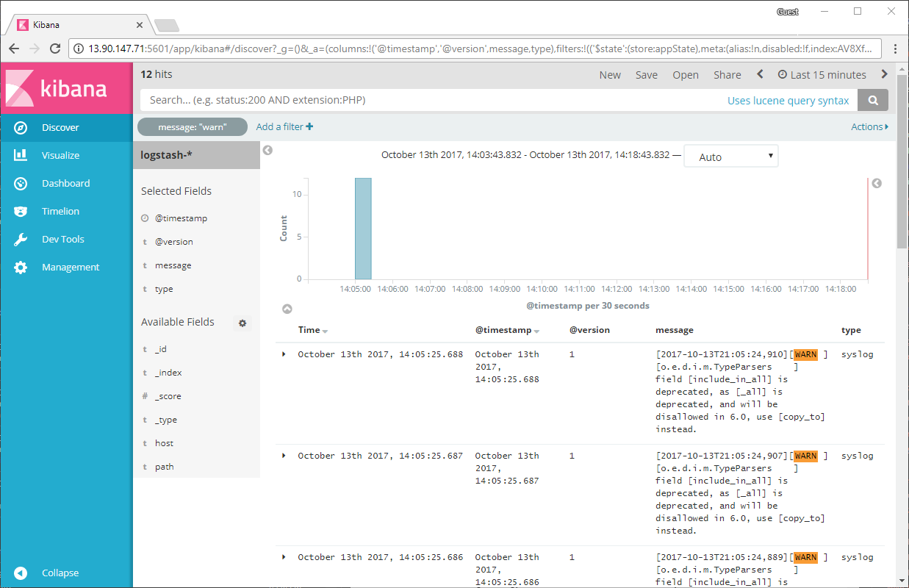Click the host available field
The width and height of the screenshot is (909, 588).
pos(164,443)
